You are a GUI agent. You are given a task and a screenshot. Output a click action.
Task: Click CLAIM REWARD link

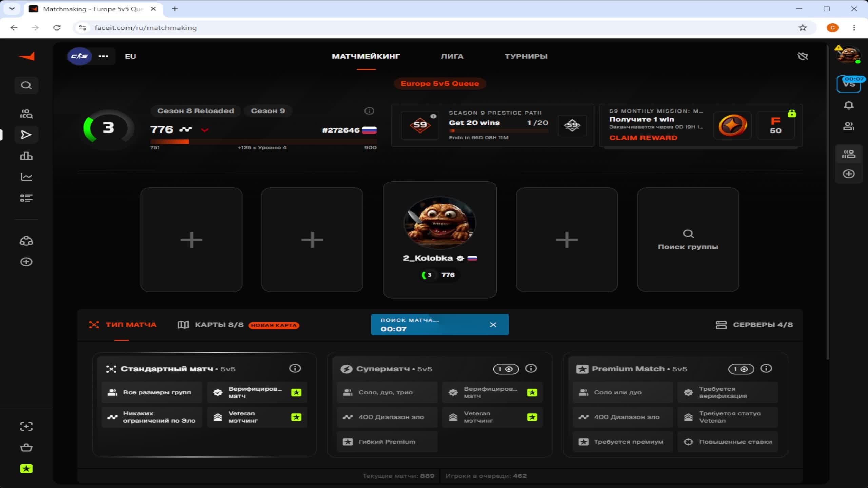coord(643,138)
